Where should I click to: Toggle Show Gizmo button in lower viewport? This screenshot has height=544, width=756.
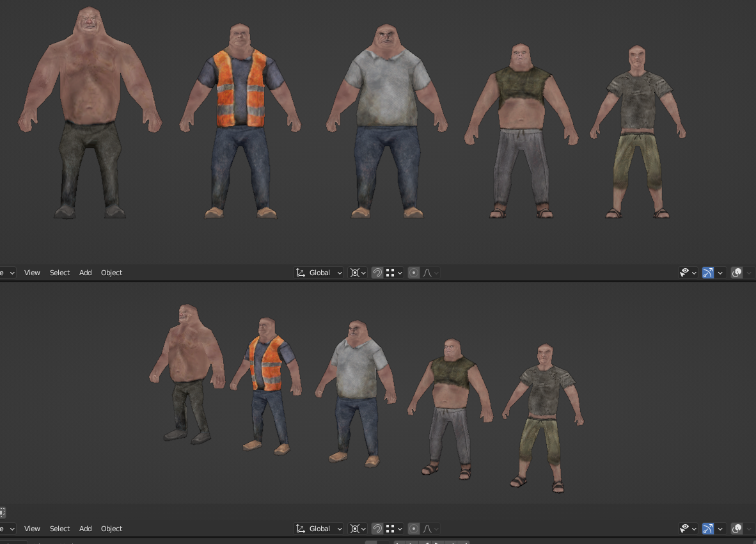[708, 529]
